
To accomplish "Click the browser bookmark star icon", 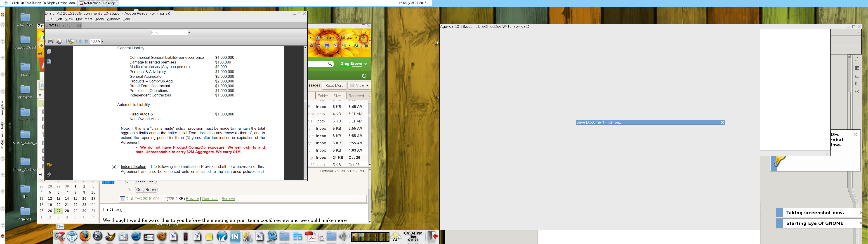I will coord(311,45).
